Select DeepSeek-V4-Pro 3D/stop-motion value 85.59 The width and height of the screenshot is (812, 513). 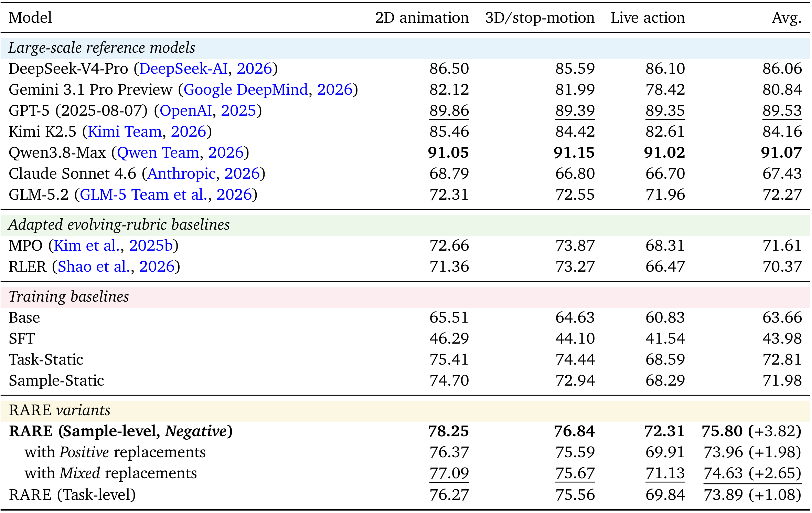click(x=575, y=69)
